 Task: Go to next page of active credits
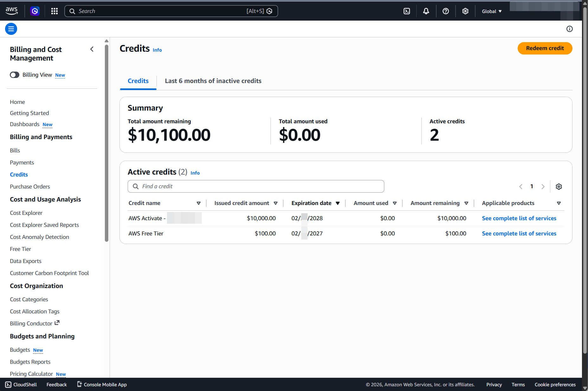click(543, 187)
